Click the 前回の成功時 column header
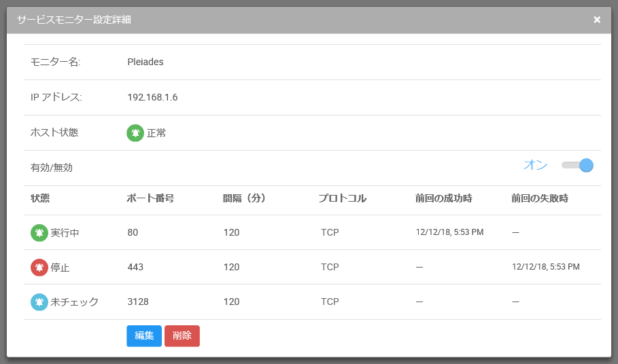This screenshot has width=618, height=364. (x=443, y=198)
